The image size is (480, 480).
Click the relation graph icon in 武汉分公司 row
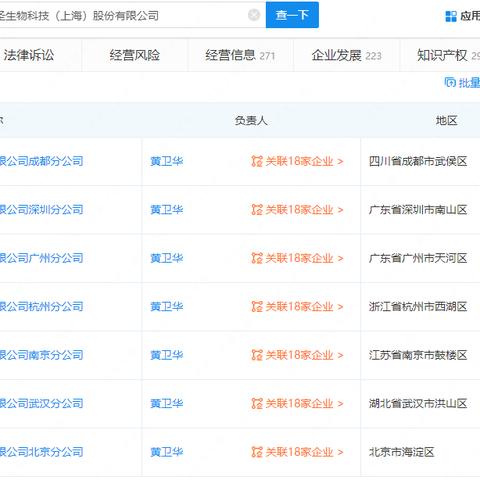tap(257, 404)
